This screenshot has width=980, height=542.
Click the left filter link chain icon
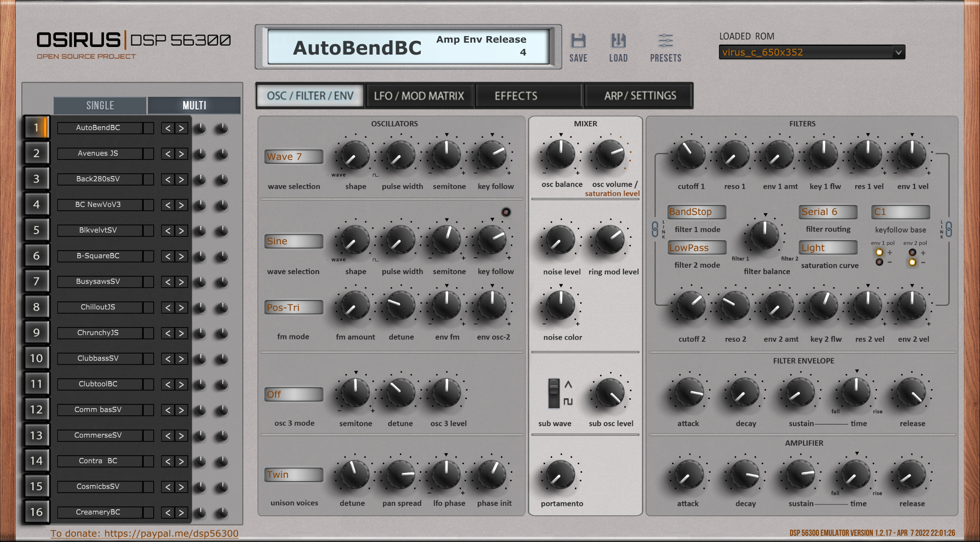(655, 230)
